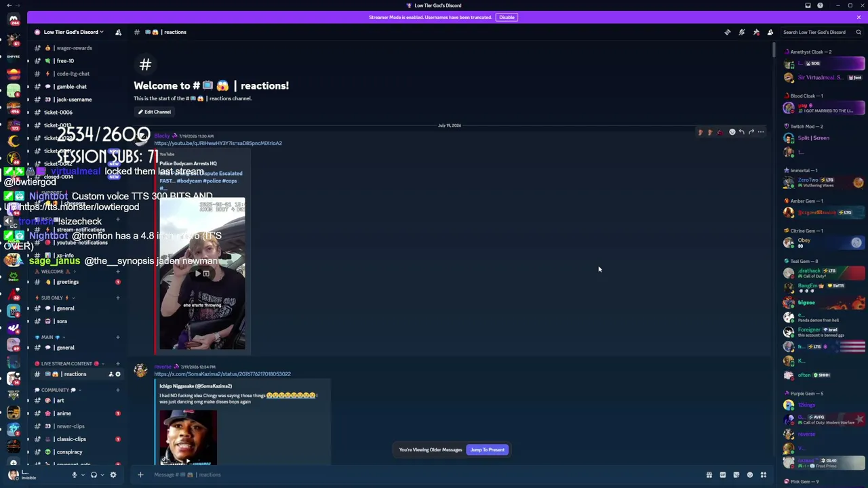
Task: Click the search magnifier icon
Action: pos(859,32)
